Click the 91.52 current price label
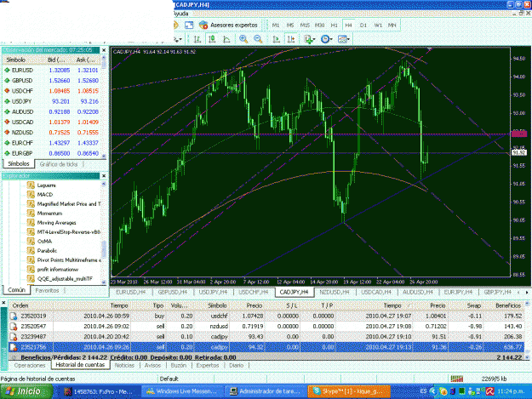 [519, 153]
